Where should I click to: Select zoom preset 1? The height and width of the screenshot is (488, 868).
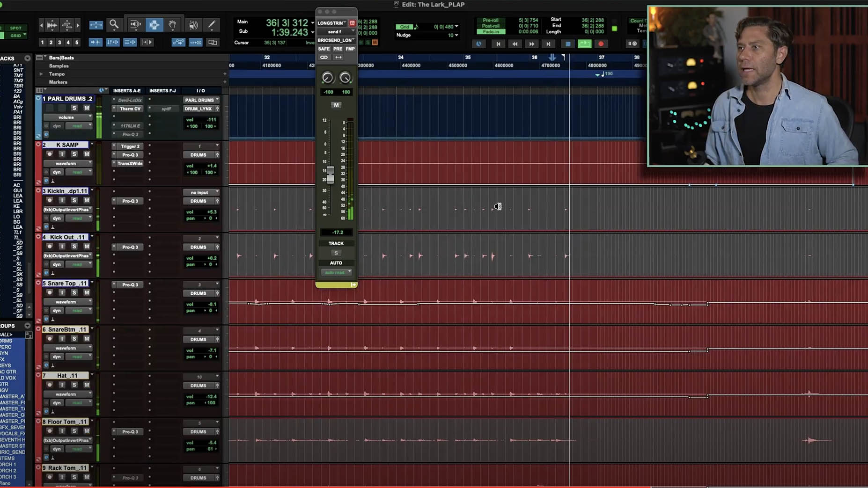pos(42,42)
